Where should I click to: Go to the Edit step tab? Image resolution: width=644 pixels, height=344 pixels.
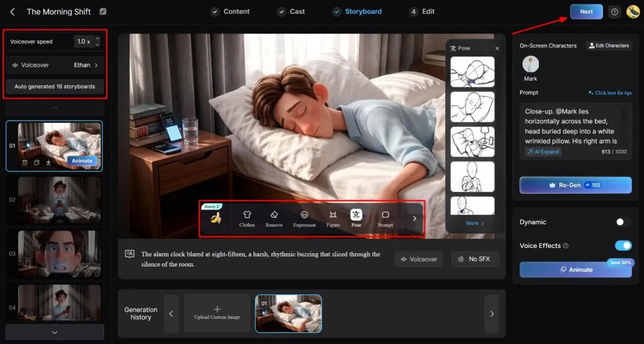click(x=422, y=11)
